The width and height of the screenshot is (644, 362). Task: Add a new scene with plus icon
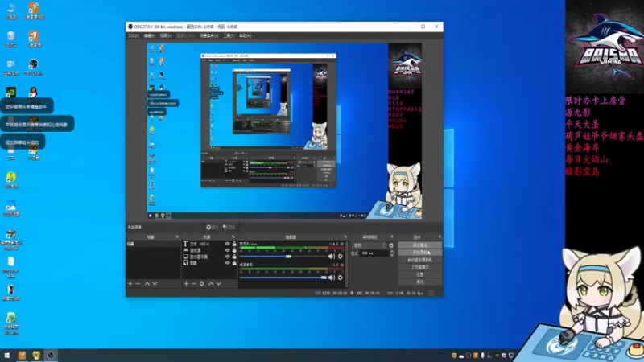point(130,284)
